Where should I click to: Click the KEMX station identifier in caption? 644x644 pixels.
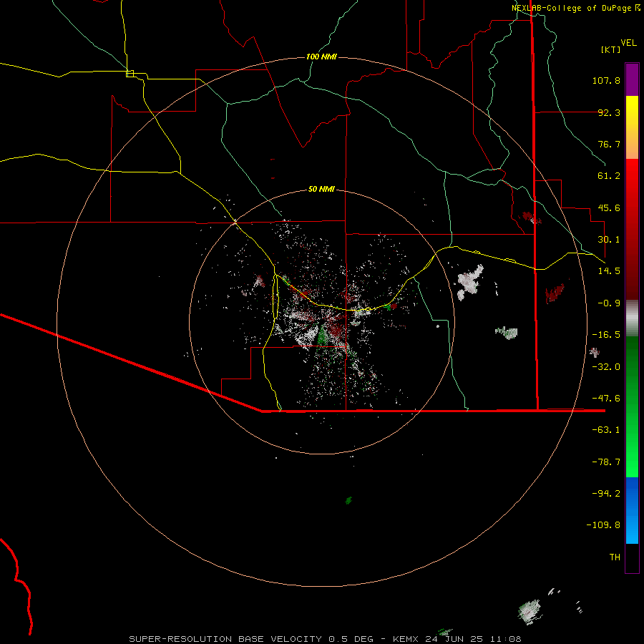pyautogui.click(x=405, y=639)
